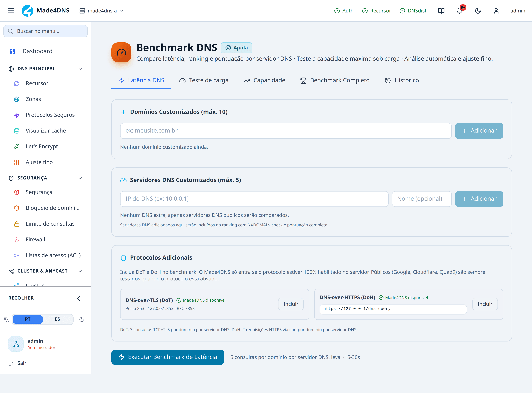Switch to Benchmark Completo tab

[335, 80]
